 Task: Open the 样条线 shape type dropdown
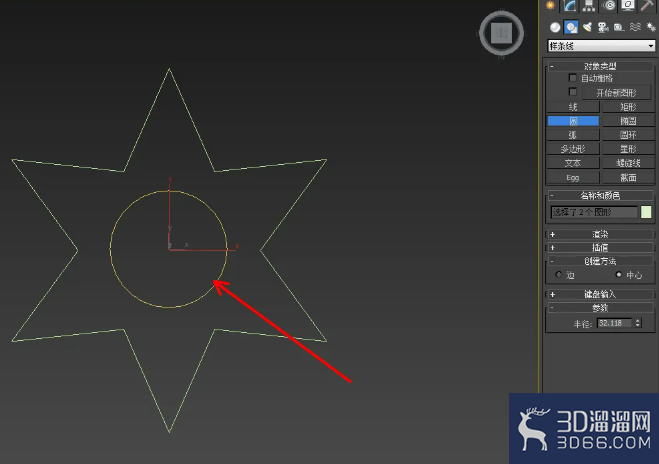click(x=601, y=46)
